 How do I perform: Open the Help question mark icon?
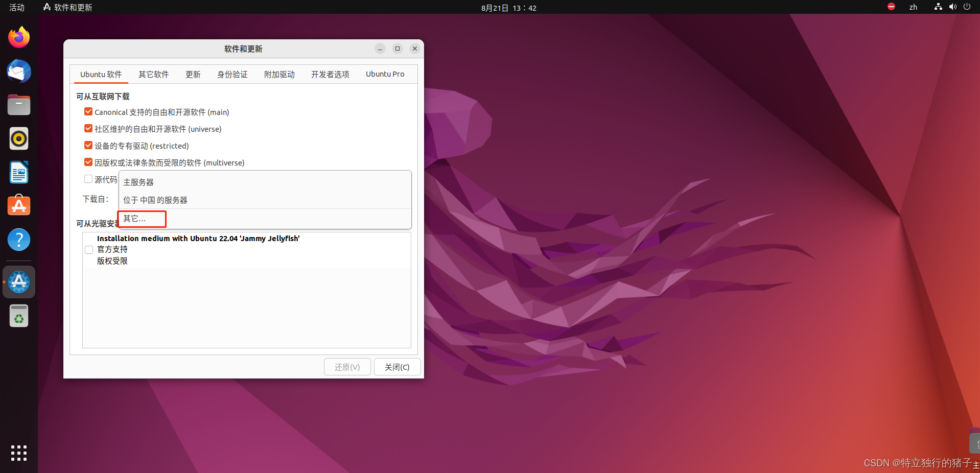[19, 240]
